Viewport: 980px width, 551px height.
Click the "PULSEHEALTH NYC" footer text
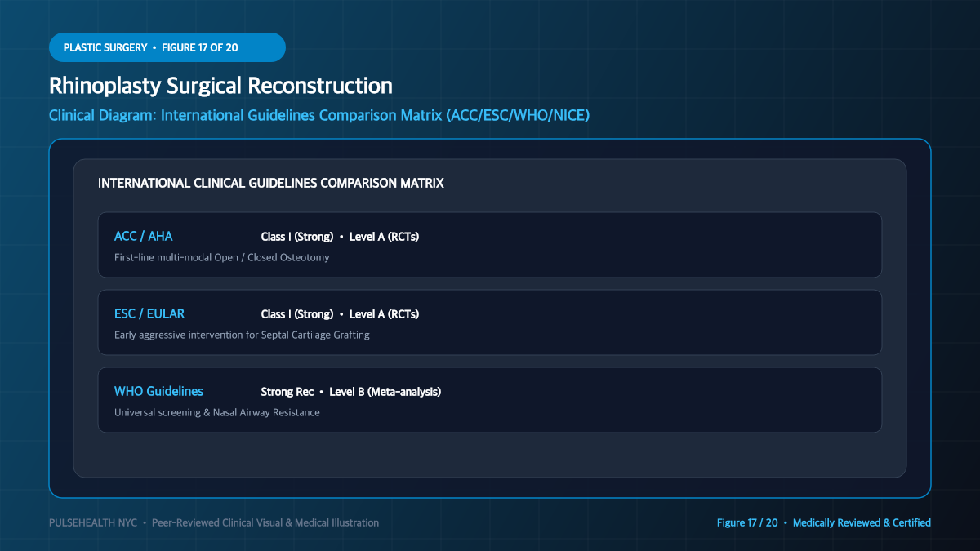point(93,522)
